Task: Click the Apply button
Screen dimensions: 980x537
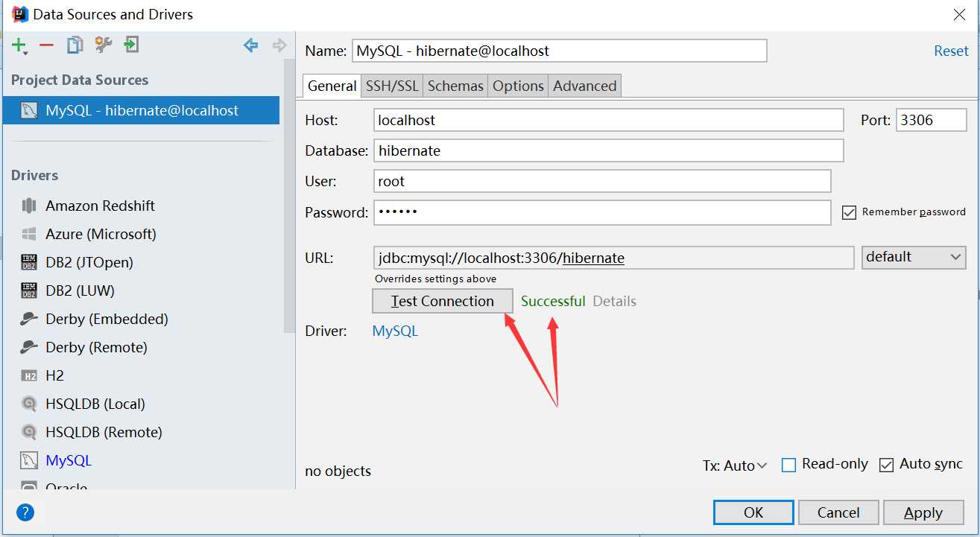Action: (923, 512)
